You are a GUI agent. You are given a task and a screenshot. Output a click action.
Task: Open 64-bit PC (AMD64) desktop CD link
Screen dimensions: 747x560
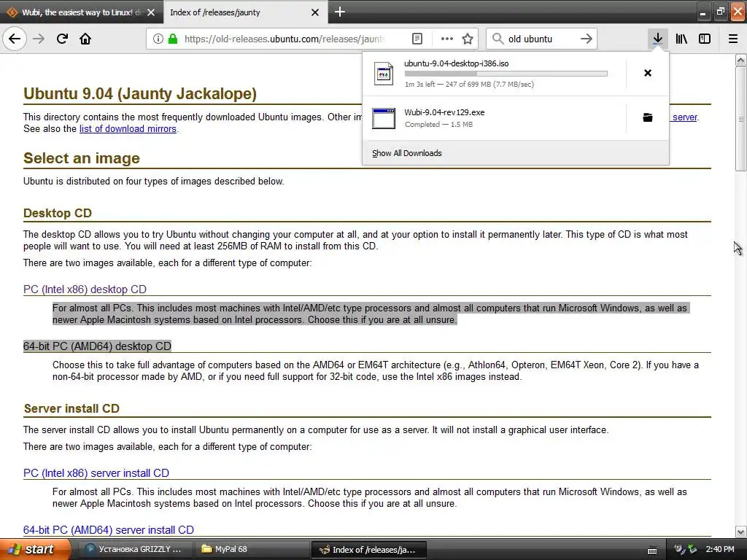tap(97, 346)
